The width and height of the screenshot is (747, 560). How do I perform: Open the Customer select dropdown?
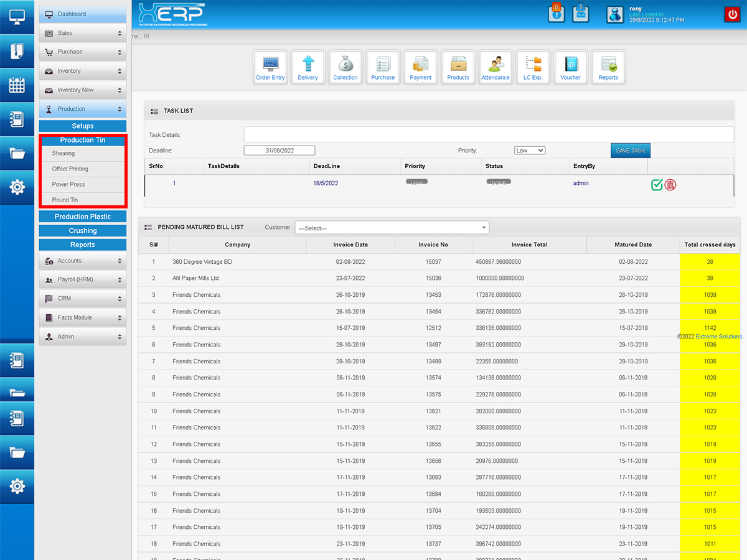(x=392, y=228)
